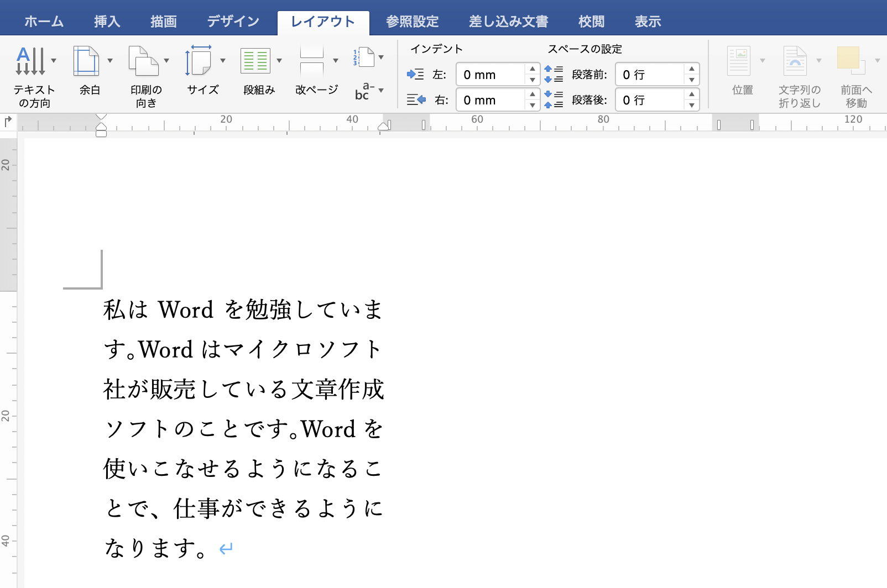Expand the 改ページ dropdown arrow
887x588 pixels.
click(336, 61)
